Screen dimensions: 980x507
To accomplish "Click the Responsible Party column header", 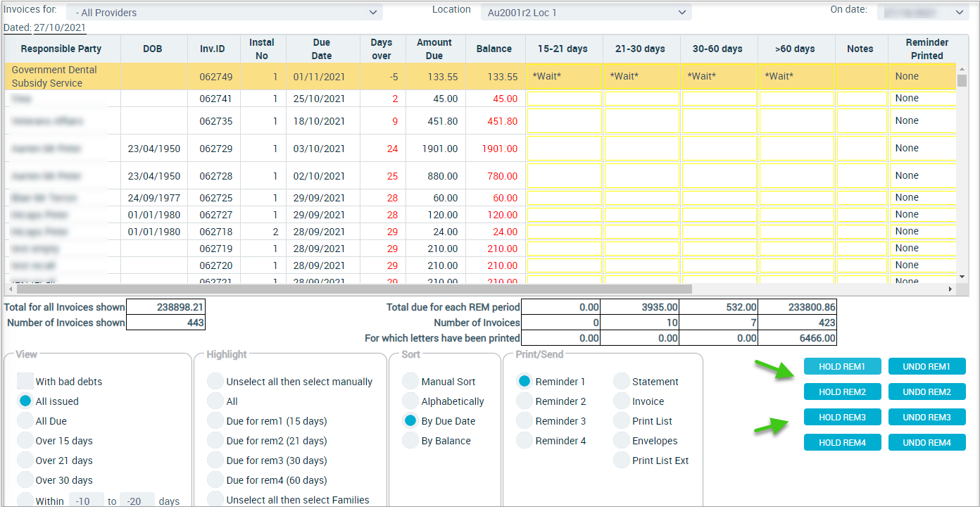I will click(x=61, y=49).
